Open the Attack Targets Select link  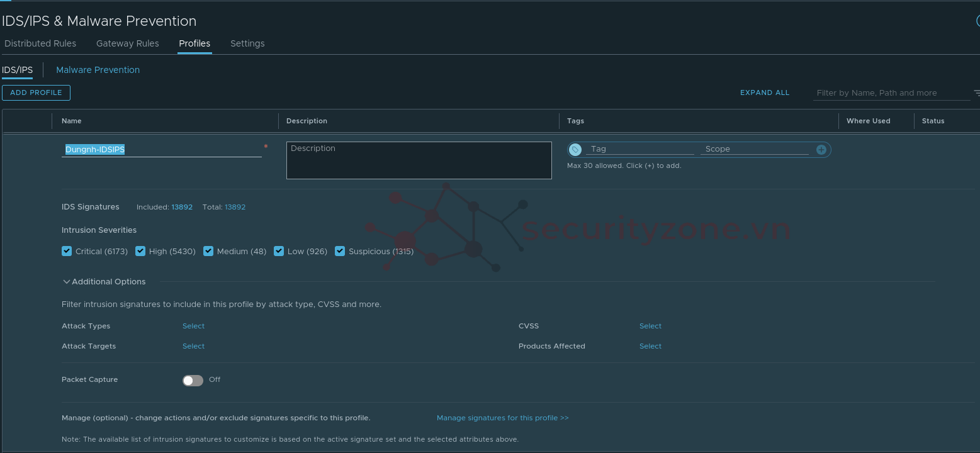tap(193, 346)
